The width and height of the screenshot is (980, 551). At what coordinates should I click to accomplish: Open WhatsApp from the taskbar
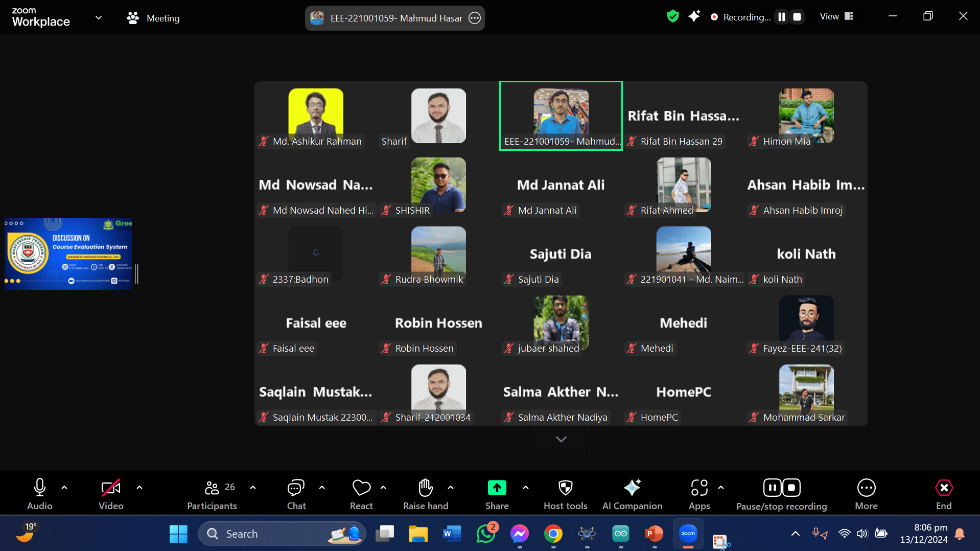(x=485, y=534)
